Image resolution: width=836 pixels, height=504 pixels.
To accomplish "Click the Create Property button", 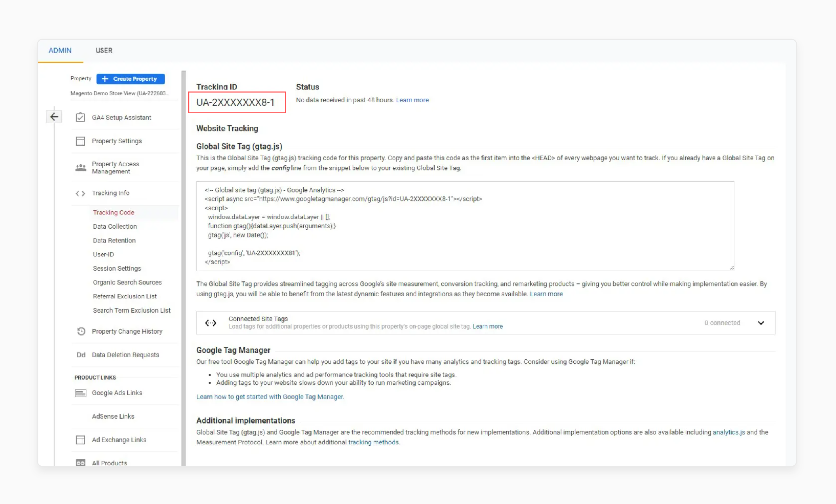I will (130, 79).
